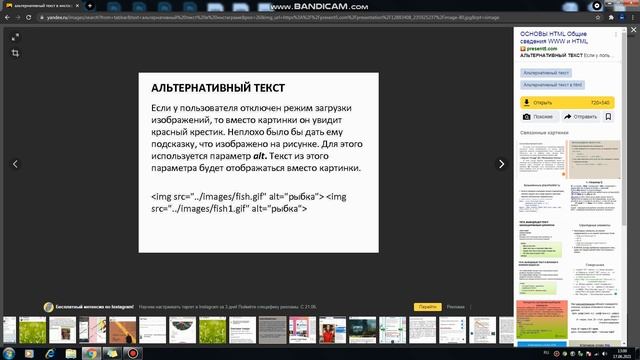Go to the previous image arrow
The height and width of the screenshot is (360, 640).
pyautogui.click(x=15, y=164)
